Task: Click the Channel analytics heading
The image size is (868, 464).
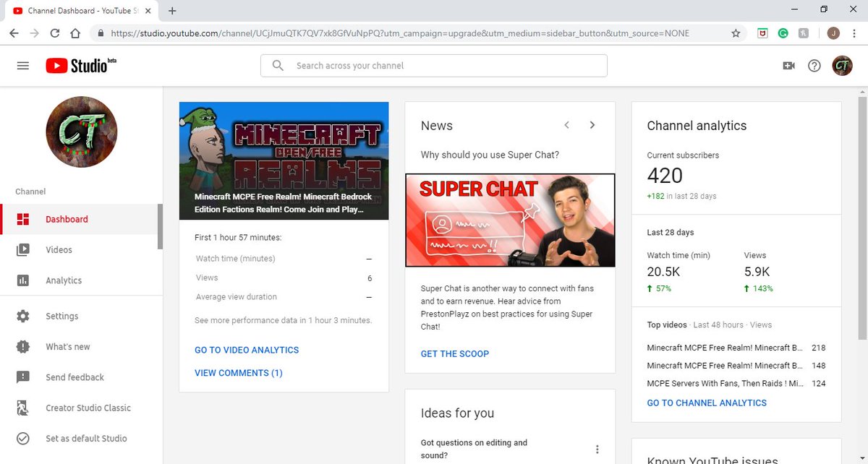Action: 697,126
